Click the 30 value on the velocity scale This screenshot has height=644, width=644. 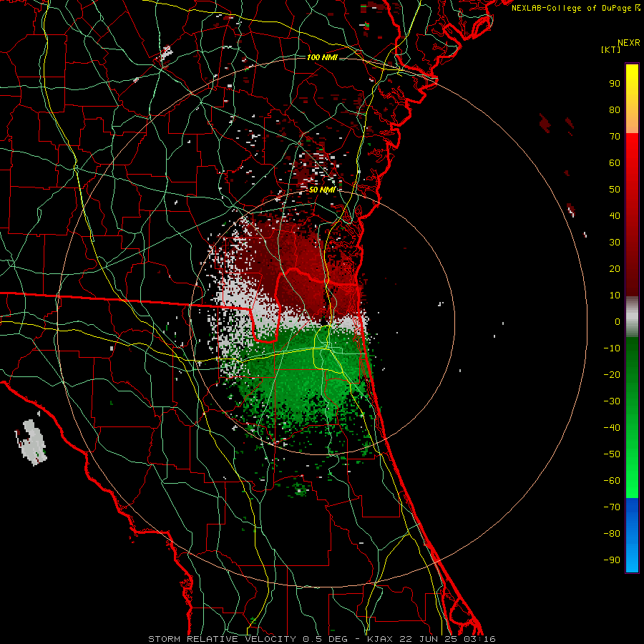pos(615,243)
